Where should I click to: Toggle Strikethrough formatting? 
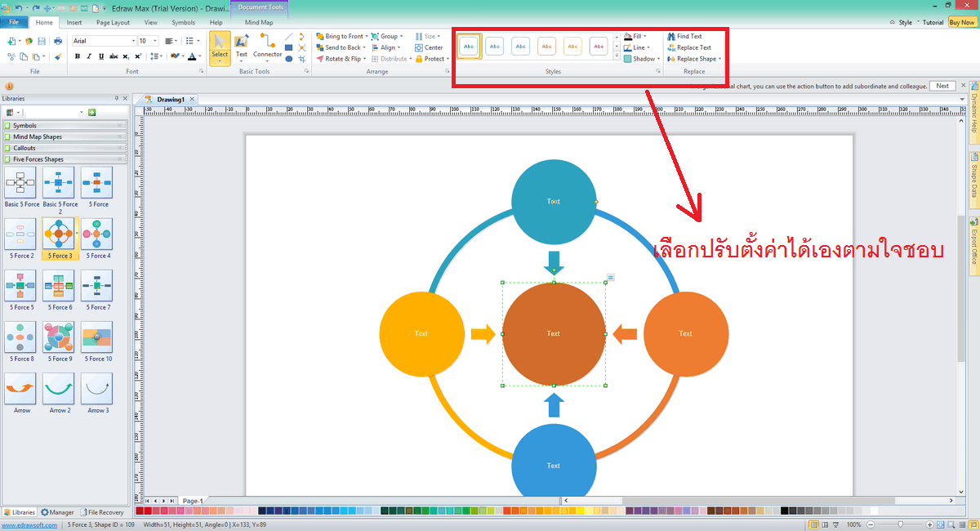(x=114, y=56)
